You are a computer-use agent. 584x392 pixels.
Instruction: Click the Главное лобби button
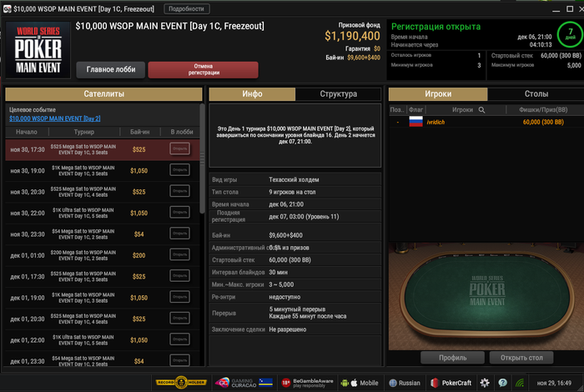tap(111, 69)
